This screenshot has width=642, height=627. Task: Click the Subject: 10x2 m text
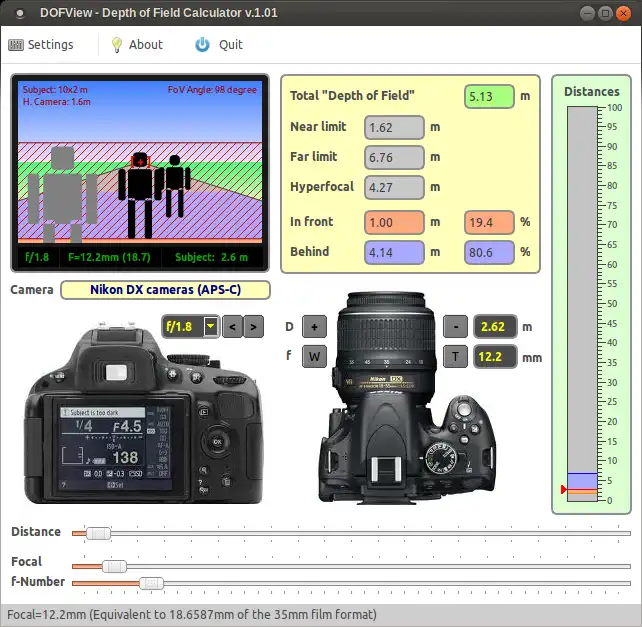[55, 90]
